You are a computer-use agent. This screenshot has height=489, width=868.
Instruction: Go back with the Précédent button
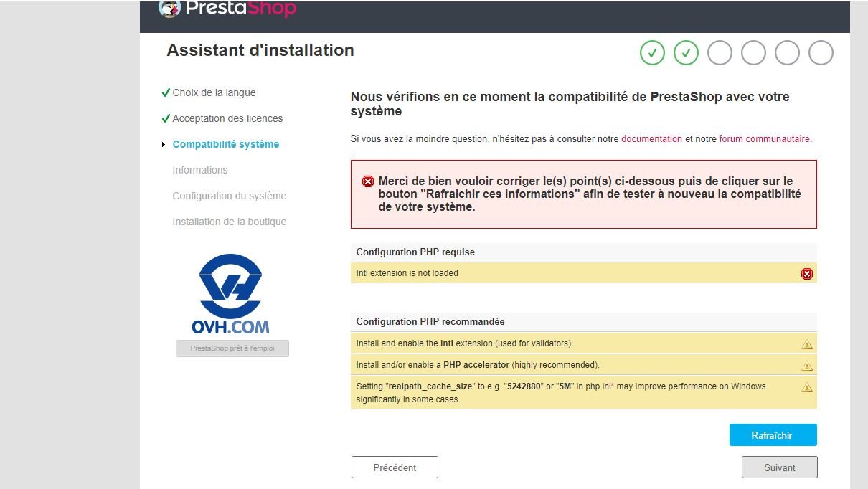pos(395,467)
